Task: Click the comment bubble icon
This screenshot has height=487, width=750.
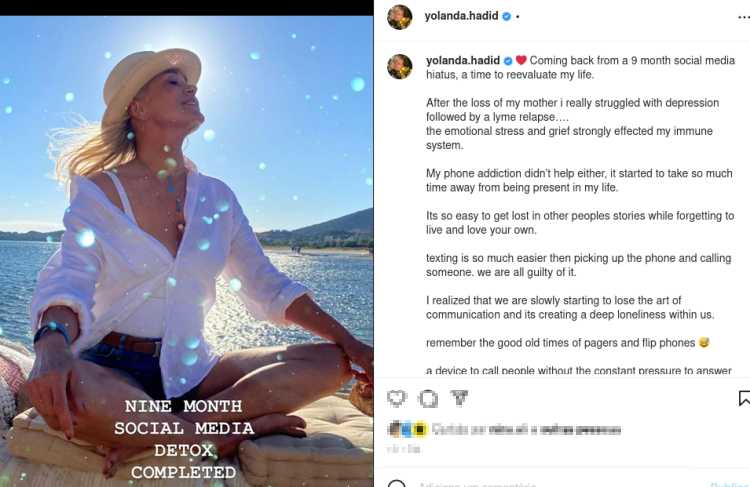Action: point(428,399)
